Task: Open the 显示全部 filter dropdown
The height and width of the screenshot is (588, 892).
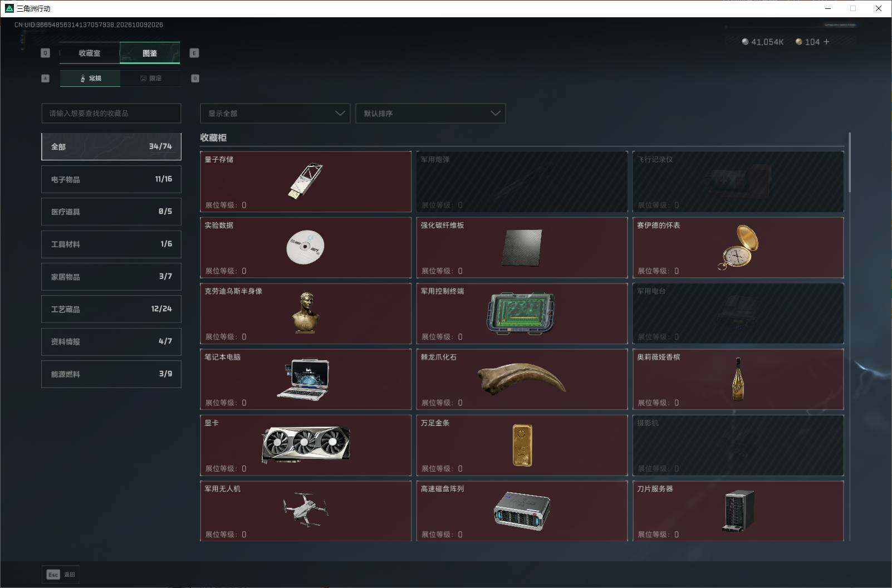Action: point(275,113)
